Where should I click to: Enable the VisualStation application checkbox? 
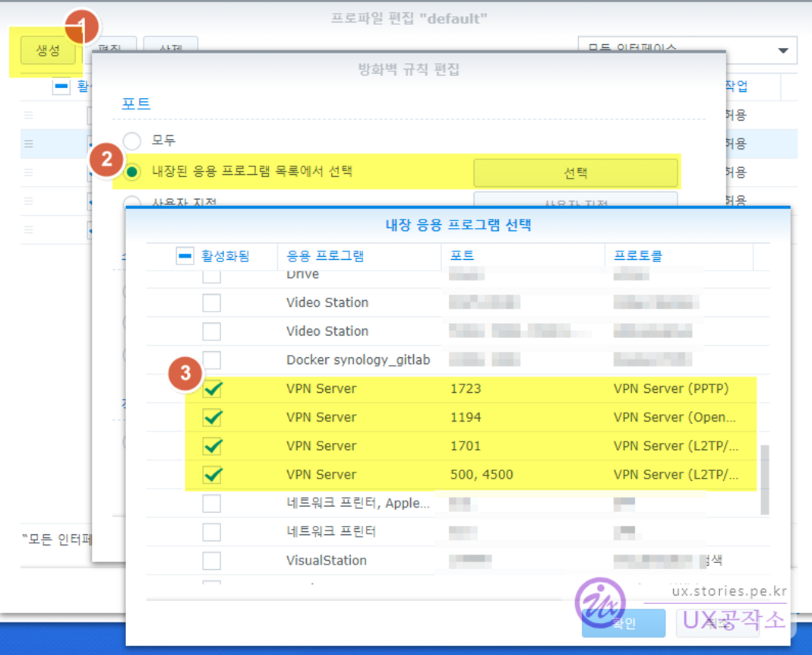pos(212,561)
